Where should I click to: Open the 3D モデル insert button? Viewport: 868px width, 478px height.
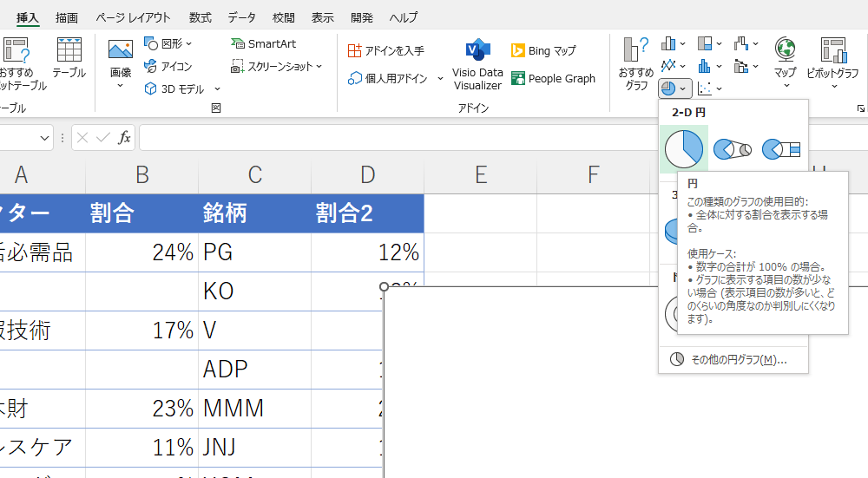coord(175,88)
